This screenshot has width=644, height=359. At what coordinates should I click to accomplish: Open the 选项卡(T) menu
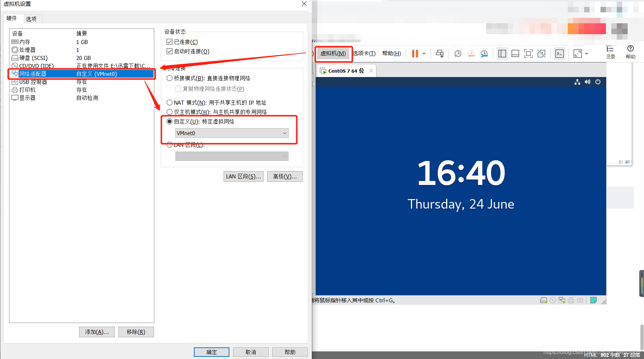pyautogui.click(x=364, y=53)
